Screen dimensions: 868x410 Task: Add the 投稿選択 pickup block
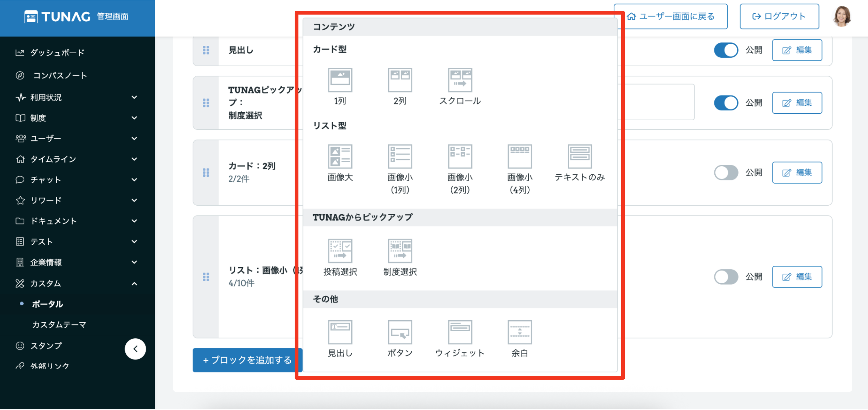point(340,251)
